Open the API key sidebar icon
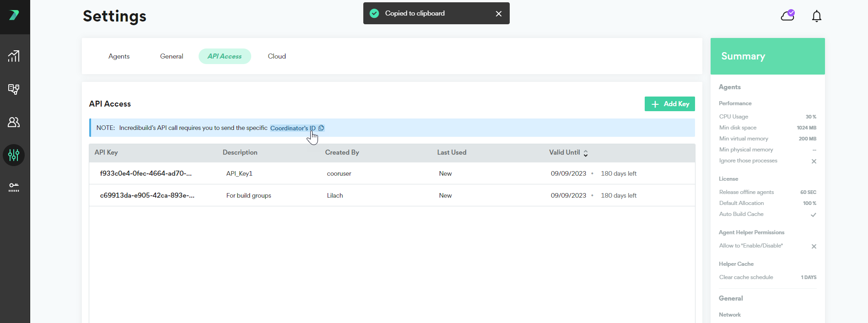 [14, 187]
